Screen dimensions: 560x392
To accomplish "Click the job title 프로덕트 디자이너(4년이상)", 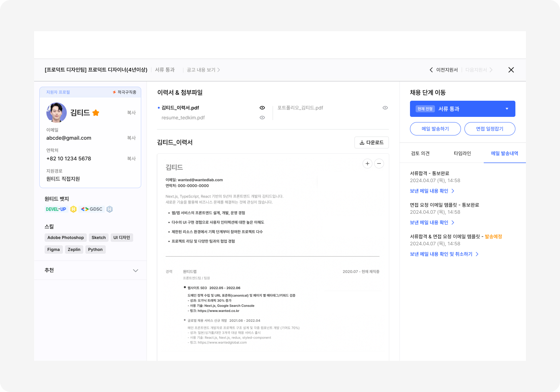I will (x=96, y=70).
